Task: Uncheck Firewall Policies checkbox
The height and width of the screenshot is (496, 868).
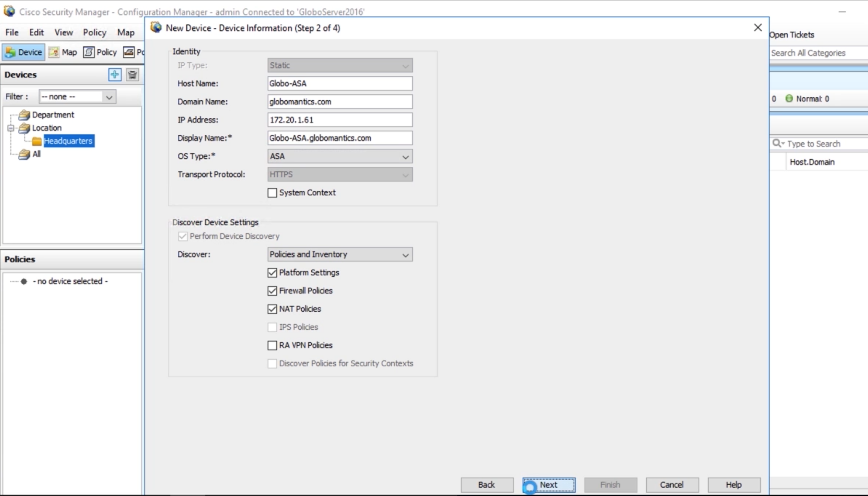Action: (x=272, y=291)
